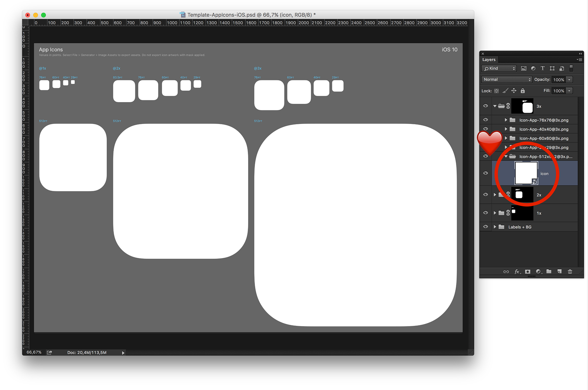Open the Layers panel flyout menu
The height and width of the screenshot is (390, 588).
coord(579,59)
